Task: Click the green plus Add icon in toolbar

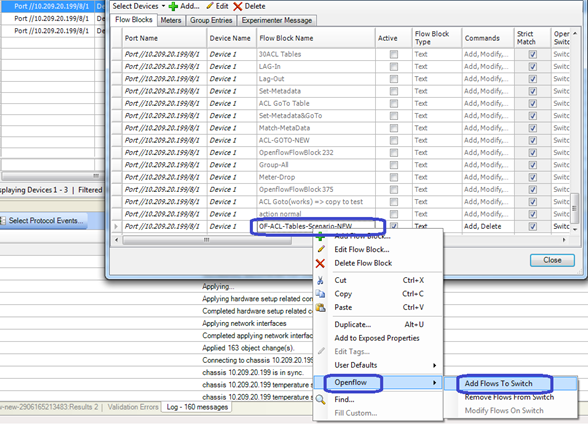Action: tap(173, 6)
